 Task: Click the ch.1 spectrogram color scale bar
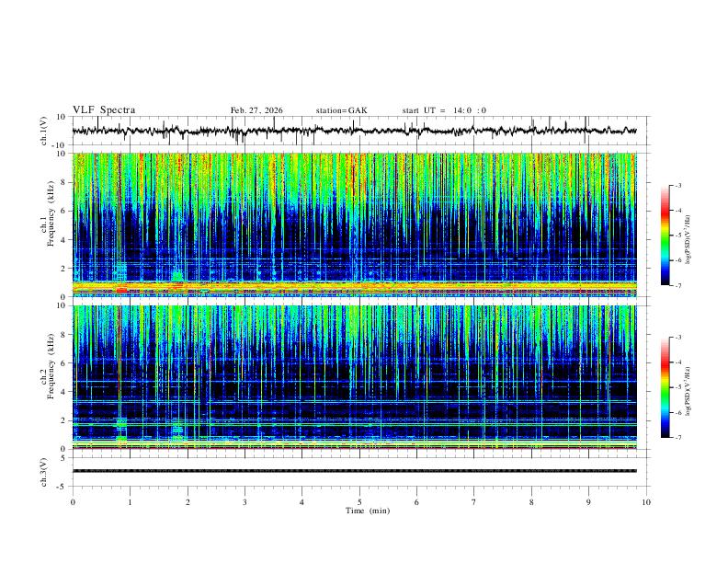coord(665,236)
